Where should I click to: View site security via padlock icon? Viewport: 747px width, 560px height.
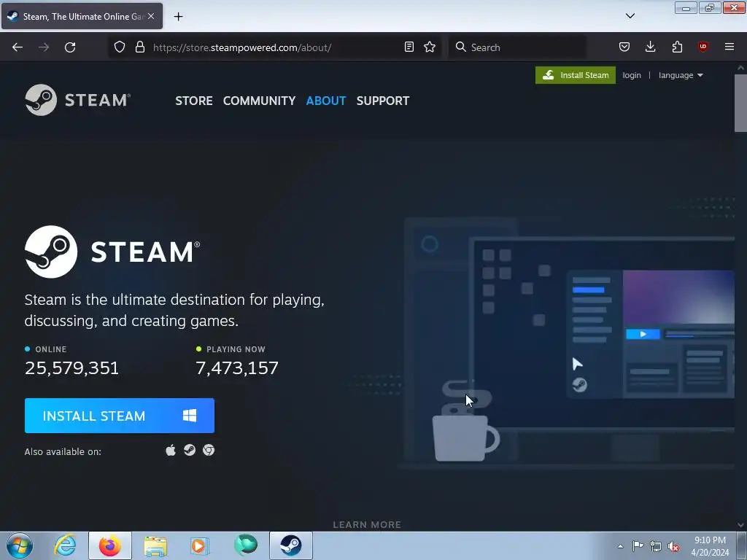[x=139, y=47]
